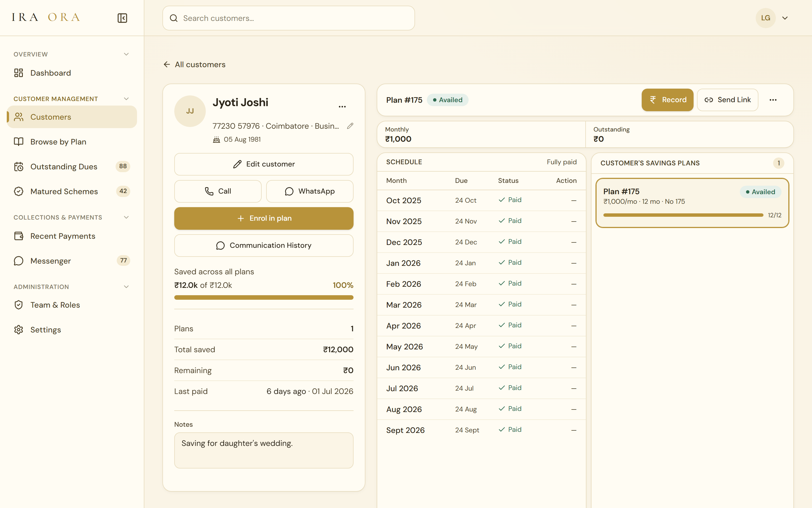Click the Outstanding ₹0 summary tile
This screenshot has width=812, height=508.
click(x=690, y=134)
